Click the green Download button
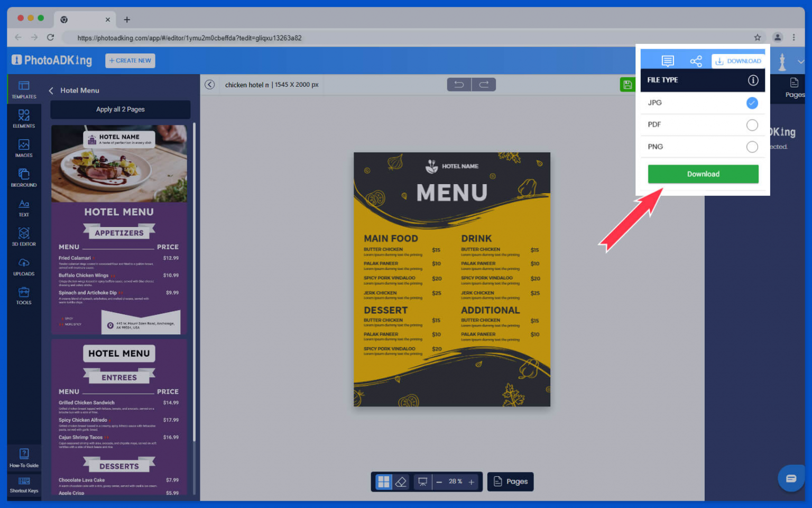This screenshot has height=508, width=812. (x=703, y=174)
